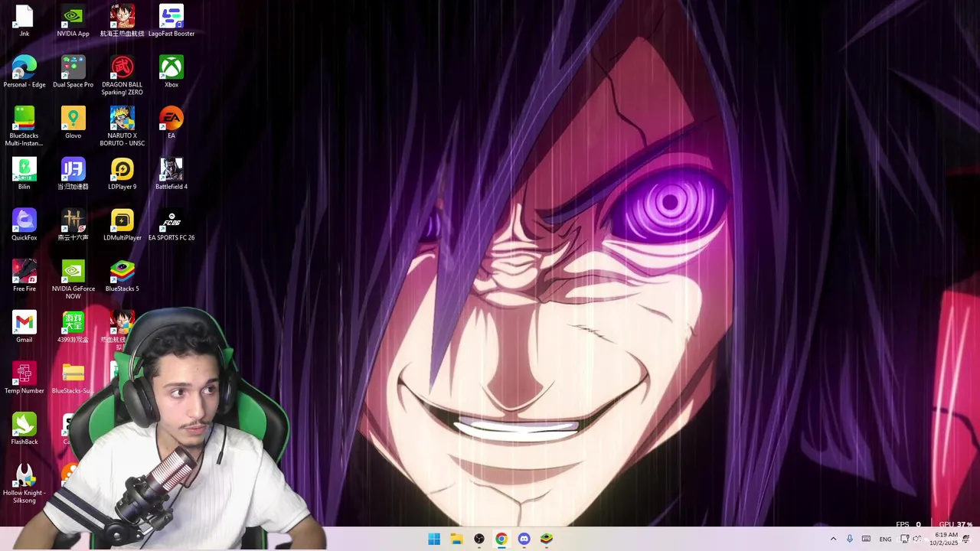Screen dimensions: 980x551
Task: Open the One Piece game icon beside NVIDIA App
Action: pos(122,21)
